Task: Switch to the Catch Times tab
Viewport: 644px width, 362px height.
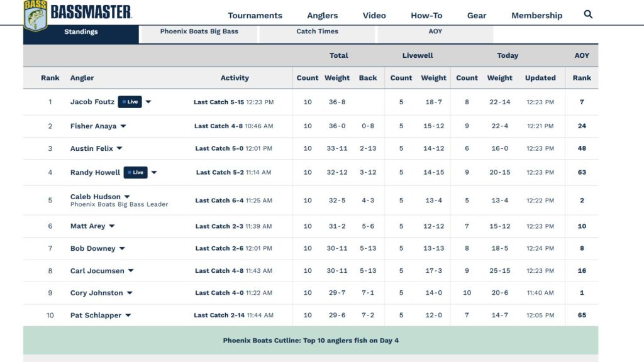Action: click(x=317, y=31)
